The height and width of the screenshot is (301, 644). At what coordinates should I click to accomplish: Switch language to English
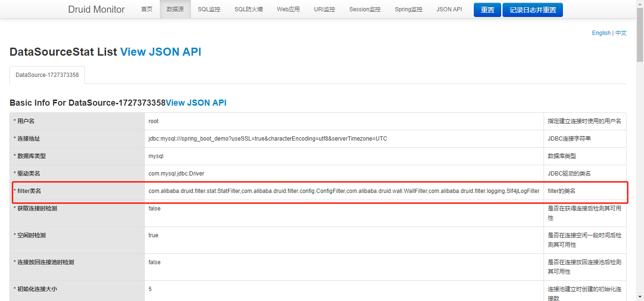pos(601,33)
